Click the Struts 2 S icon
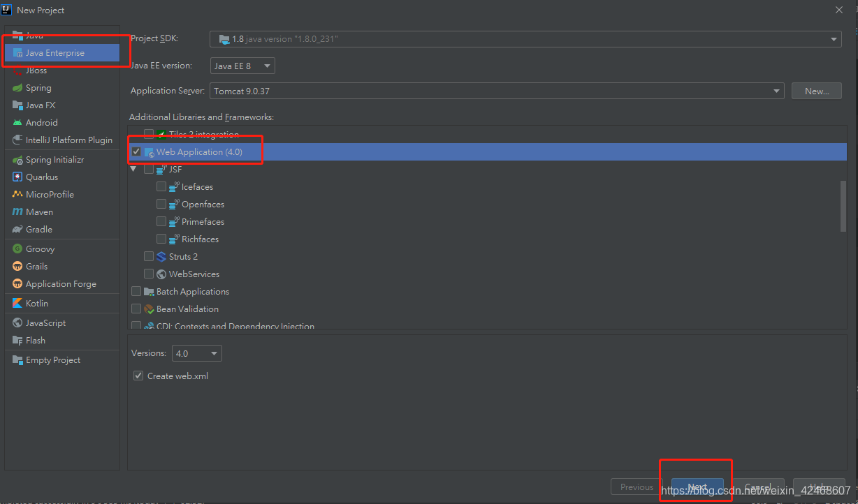858x504 pixels. click(161, 257)
